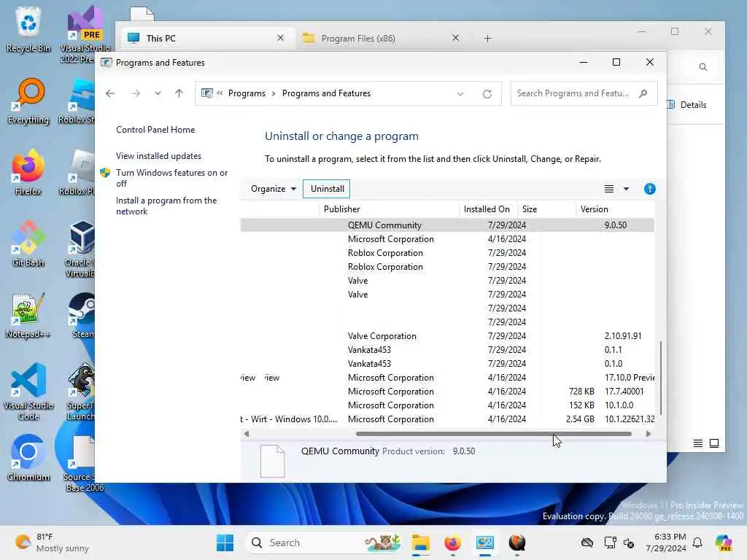This screenshot has width=747, height=560.
Task: Open the clock showing 6:33 PM
Action: pos(665,542)
